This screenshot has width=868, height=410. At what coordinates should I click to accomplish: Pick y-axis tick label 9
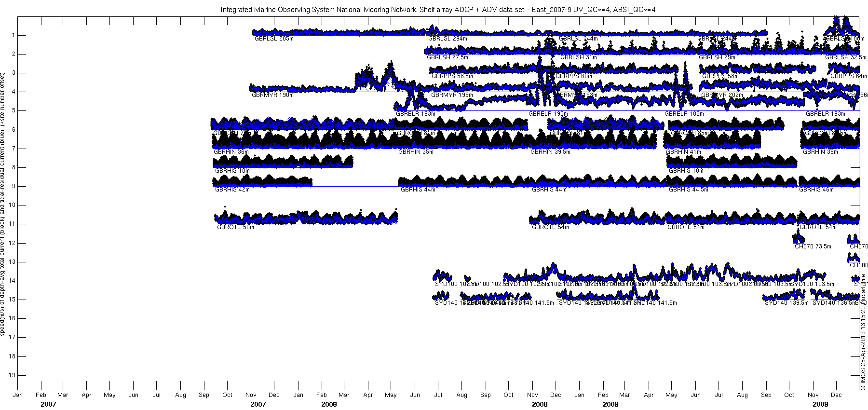pos(14,186)
